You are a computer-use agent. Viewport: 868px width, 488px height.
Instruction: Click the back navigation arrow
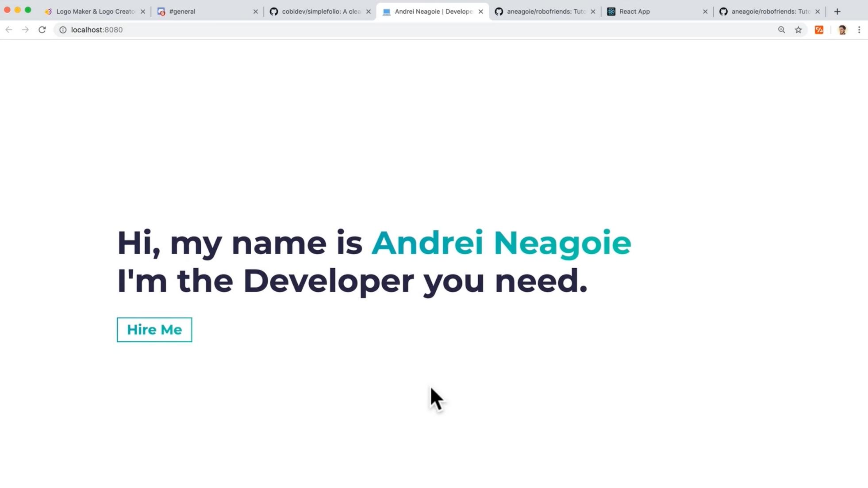(9, 30)
